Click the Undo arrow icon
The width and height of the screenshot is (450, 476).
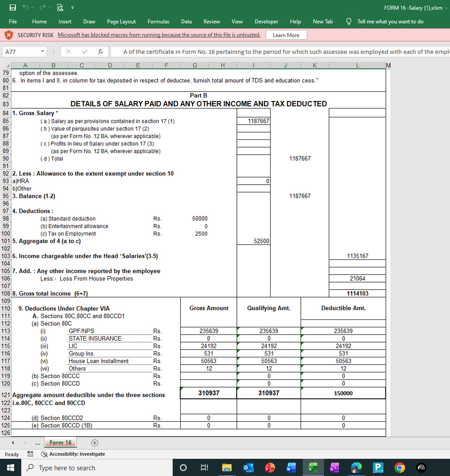coord(25,8)
